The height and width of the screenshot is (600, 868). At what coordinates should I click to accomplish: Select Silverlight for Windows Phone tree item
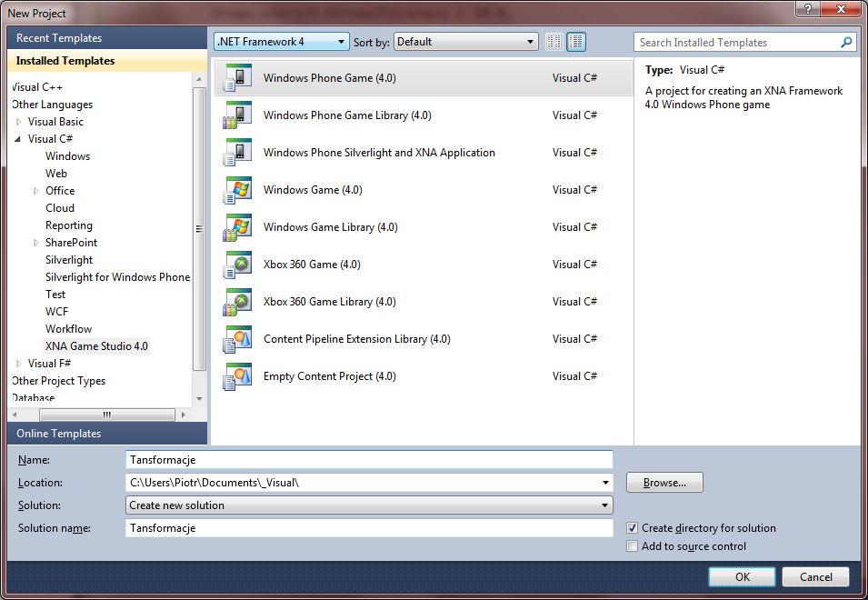(117, 276)
